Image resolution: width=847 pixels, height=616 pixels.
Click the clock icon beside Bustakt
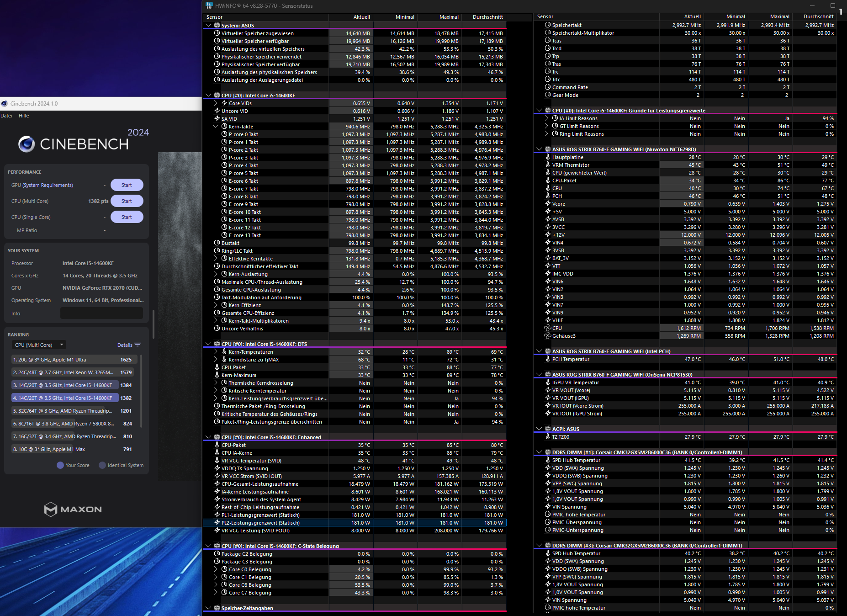tap(217, 243)
